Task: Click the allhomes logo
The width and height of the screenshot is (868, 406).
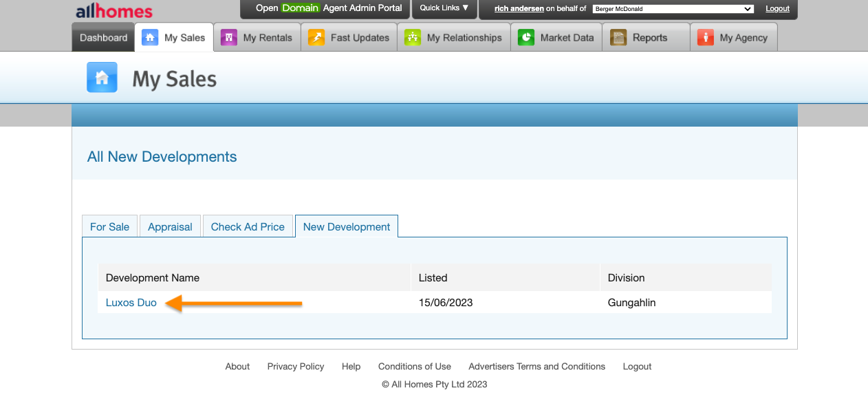Action: [114, 12]
